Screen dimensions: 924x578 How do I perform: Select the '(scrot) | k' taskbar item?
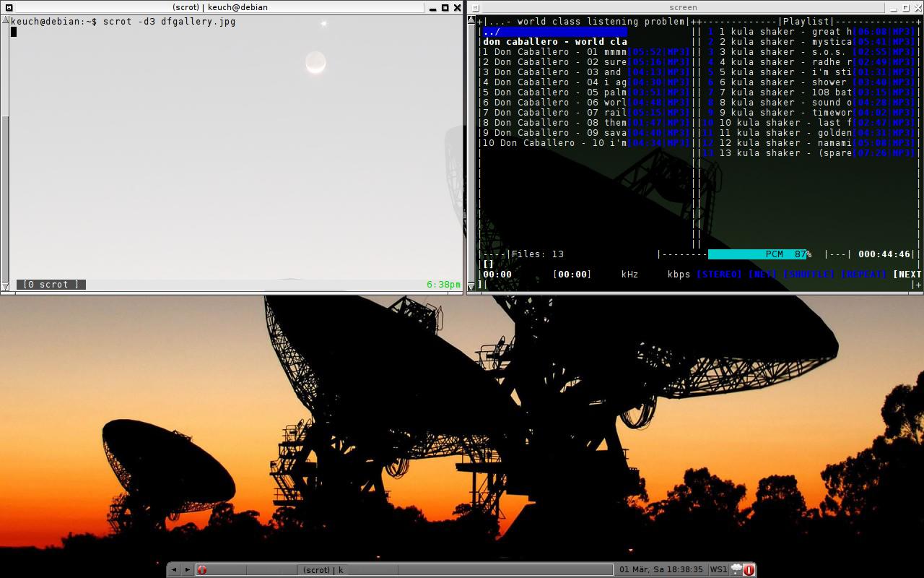[x=323, y=569]
